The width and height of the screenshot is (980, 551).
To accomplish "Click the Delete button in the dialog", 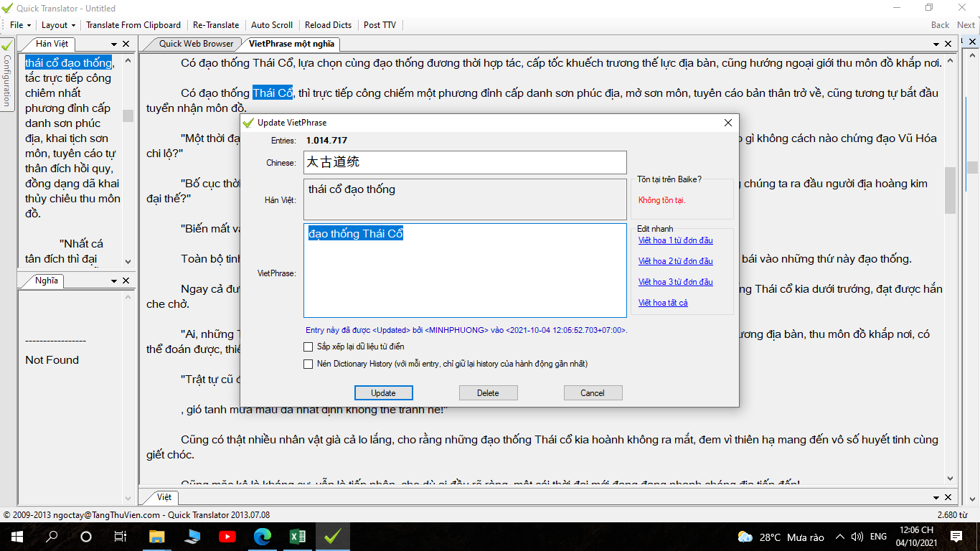I will [x=488, y=392].
